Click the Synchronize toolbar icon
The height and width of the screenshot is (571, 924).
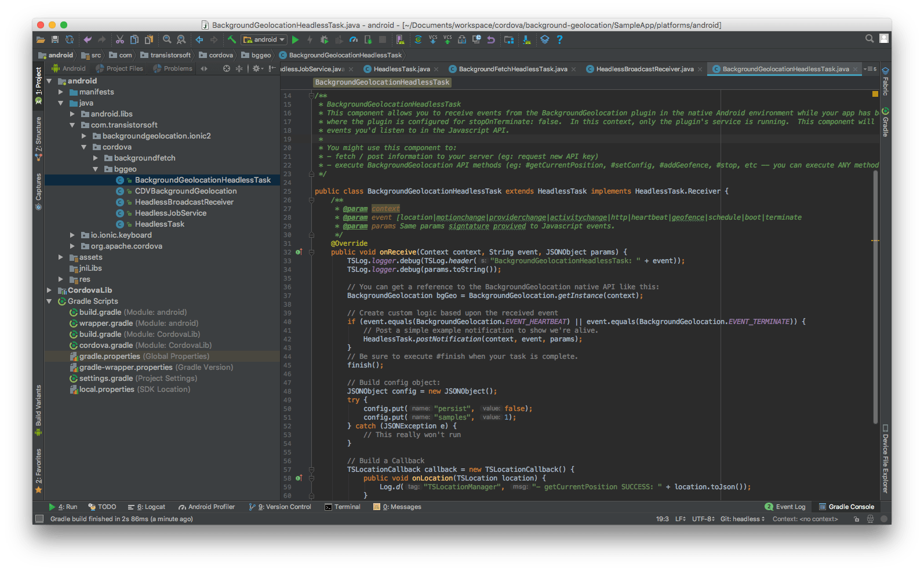pos(70,39)
